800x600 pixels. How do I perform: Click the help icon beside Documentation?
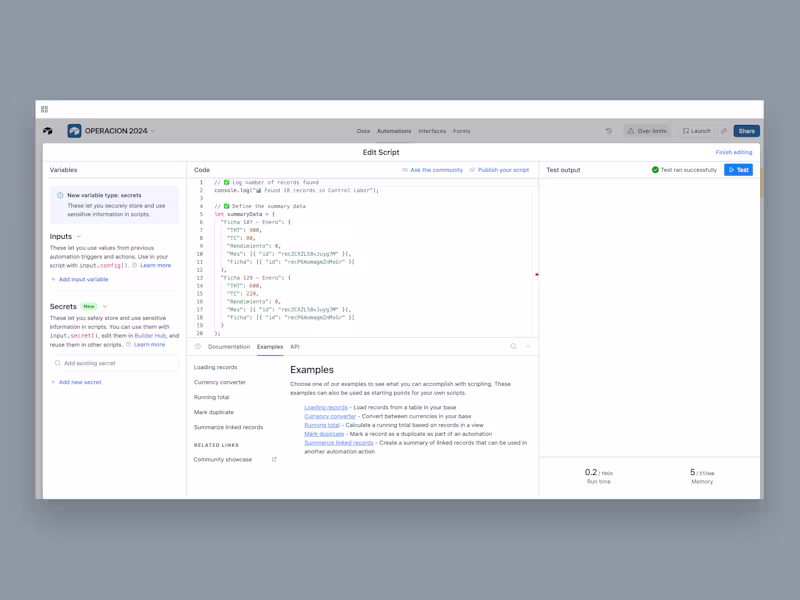click(x=197, y=346)
